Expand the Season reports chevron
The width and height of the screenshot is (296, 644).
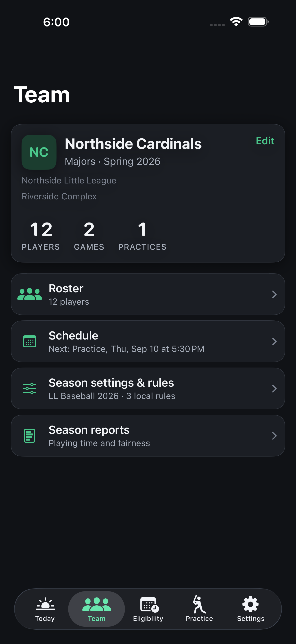pyautogui.click(x=274, y=436)
